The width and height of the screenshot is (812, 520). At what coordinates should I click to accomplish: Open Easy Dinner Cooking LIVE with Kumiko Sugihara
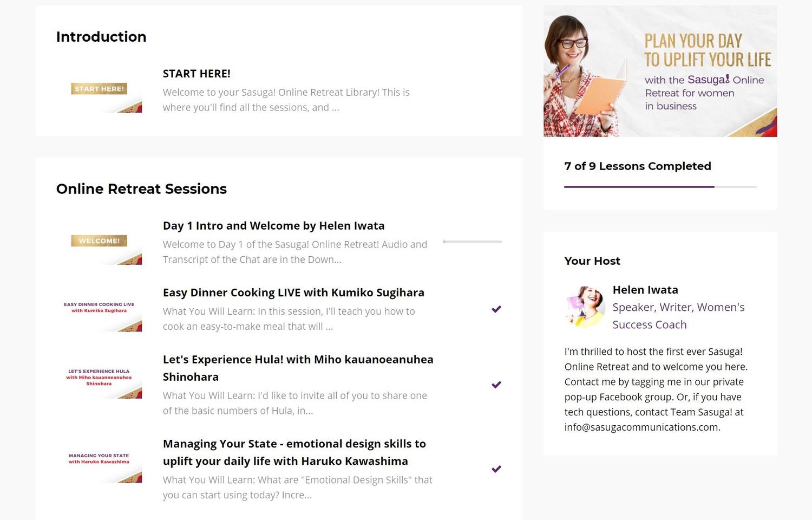click(293, 292)
